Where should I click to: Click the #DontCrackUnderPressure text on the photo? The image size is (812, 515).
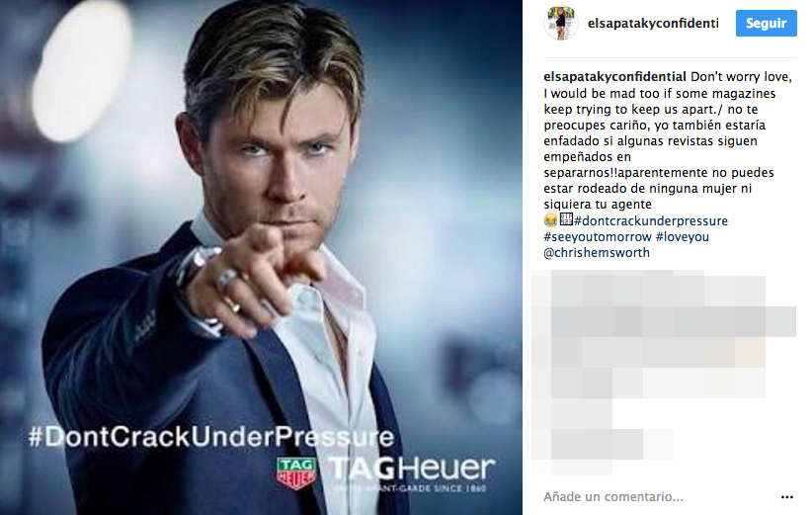click(x=210, y=437)
